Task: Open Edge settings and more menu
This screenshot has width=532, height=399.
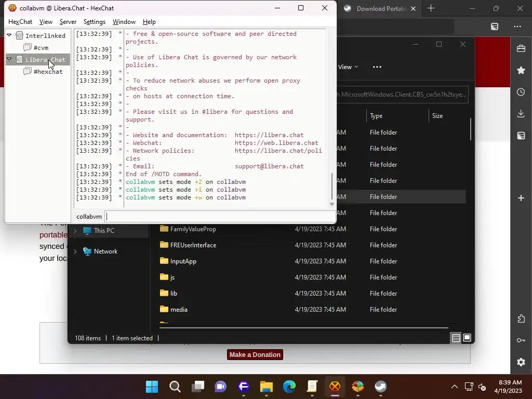Action: (x=517, y=26)
